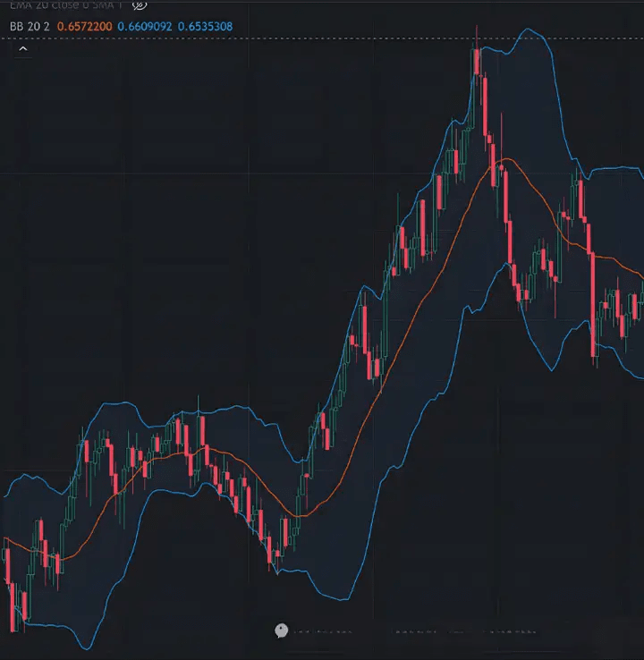Select the dashed horizontal price line at top
Viewport: 644px width, 660px height.
tap(322, 38)
